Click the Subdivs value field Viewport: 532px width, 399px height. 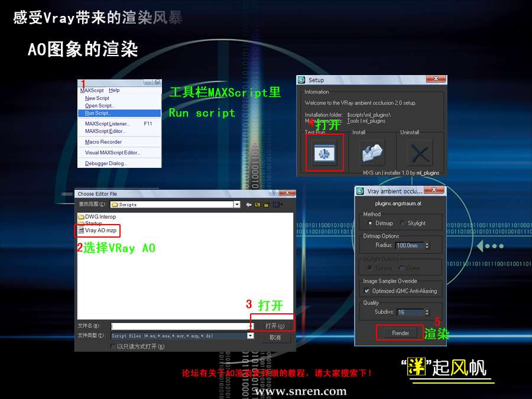tap(410, 312)
